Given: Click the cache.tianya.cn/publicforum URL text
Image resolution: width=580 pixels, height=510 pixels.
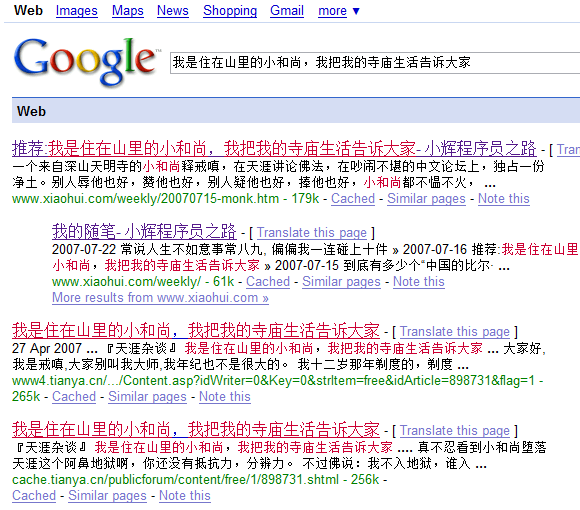Looking at the screenshot, I should pyautogui.click(x=175, y=480).
